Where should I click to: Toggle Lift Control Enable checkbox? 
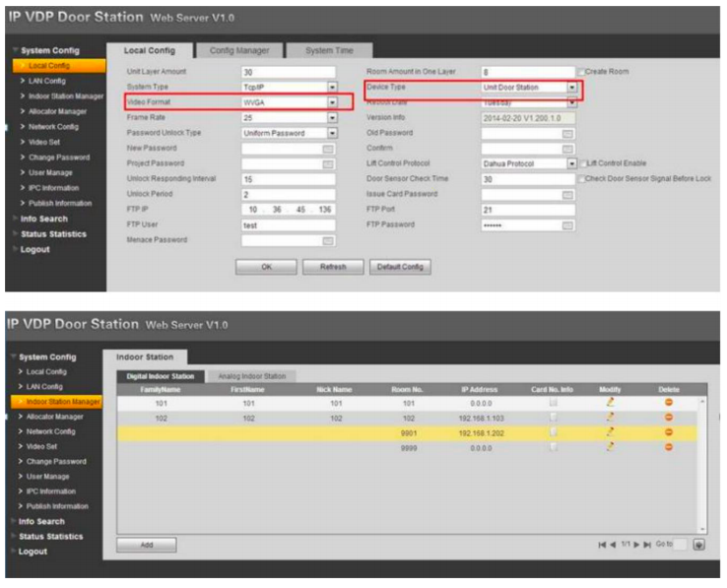click(x=582, y=163)
